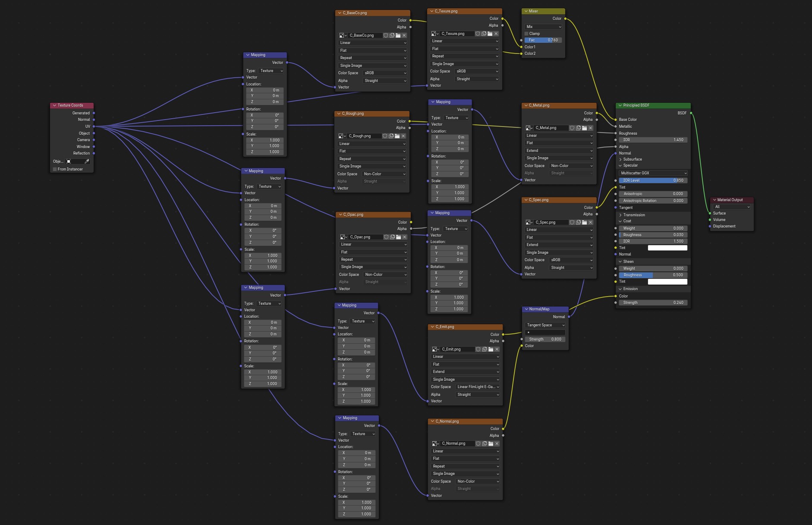Click Emission Strength 0.240 field
812x525 pixels.
coord(653,303)
